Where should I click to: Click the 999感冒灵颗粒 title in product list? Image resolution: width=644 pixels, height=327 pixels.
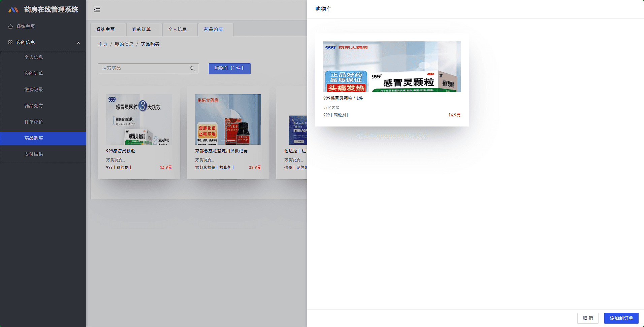(121, 151)
